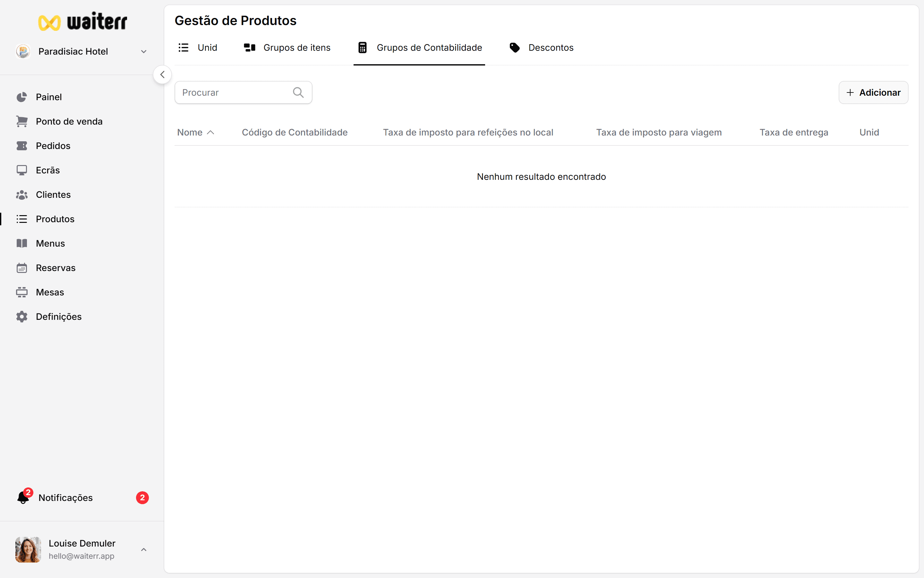The height and width of the screenshot is (578, 924).
Task: Click Taxa de imposto para viagem header
Action: [659, 133]
